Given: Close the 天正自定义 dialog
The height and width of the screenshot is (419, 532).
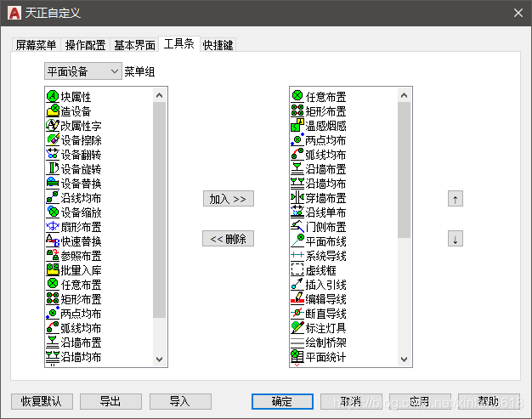Looking at the screenshot, I should pos(518,13).
